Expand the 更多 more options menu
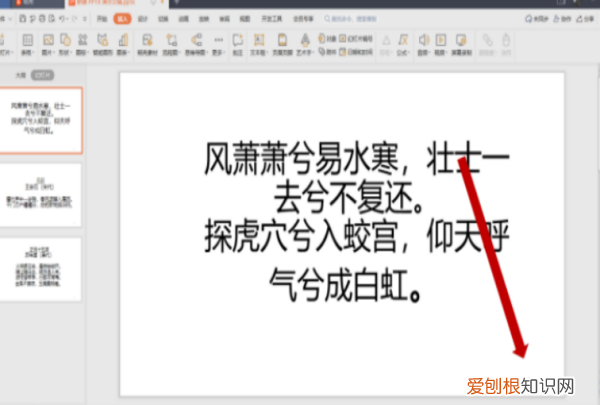The height and width of the screenshot is (405, 600). pos(218,45)
